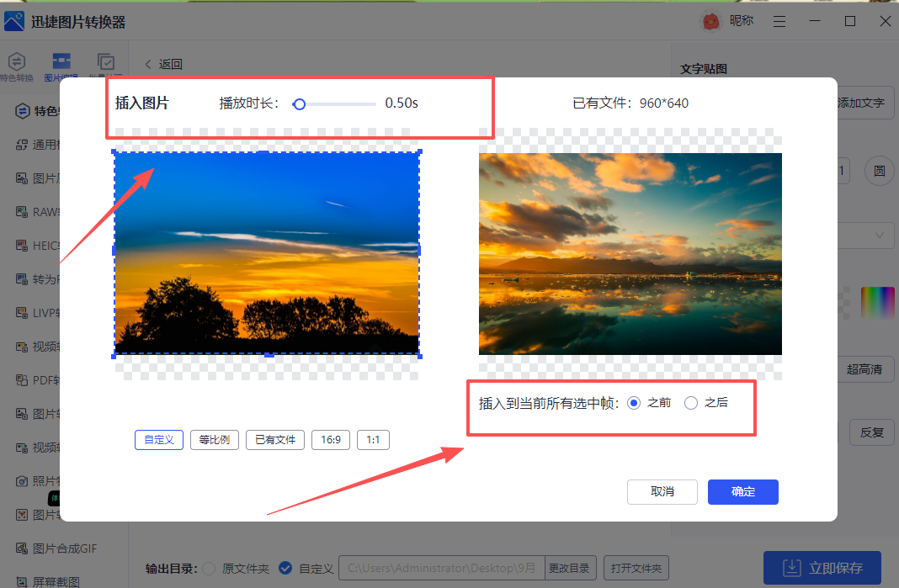Confirm insertion with the 确定 button
The width and height of the screenshot is (899, 588).
pos(742,491)
